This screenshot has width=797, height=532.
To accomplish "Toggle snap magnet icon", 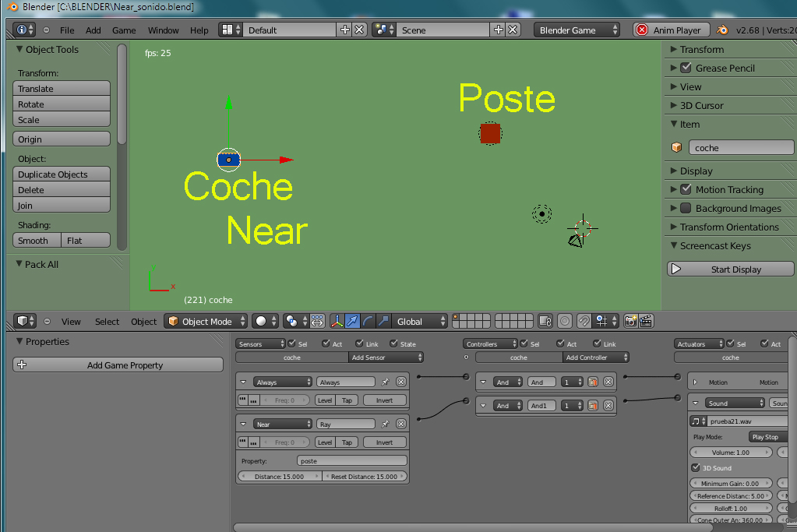I will (x=584, y=321).
